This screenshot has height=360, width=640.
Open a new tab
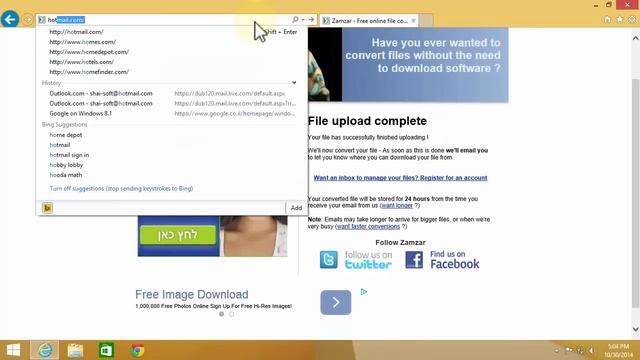[426, 20]
